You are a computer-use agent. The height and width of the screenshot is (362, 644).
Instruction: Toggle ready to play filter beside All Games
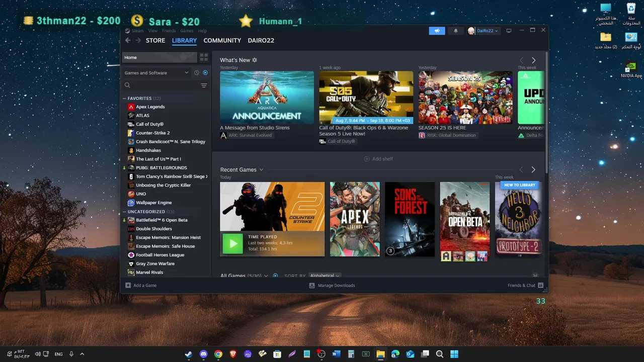tap(275, 276)
